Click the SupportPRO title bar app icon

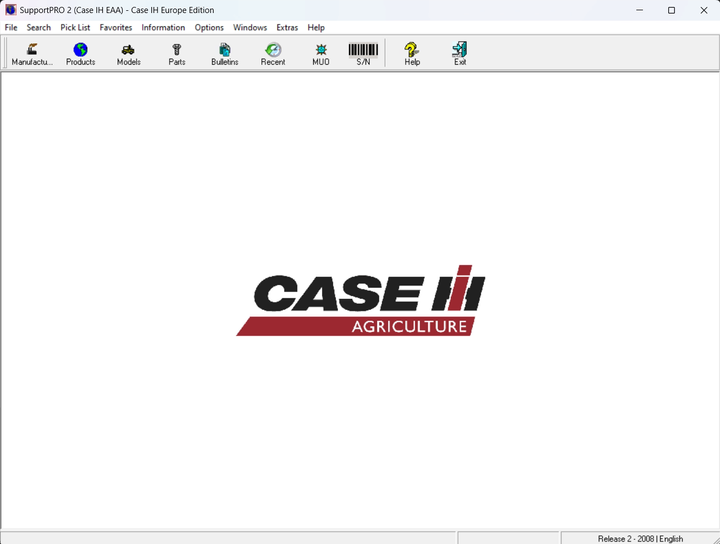11,10
